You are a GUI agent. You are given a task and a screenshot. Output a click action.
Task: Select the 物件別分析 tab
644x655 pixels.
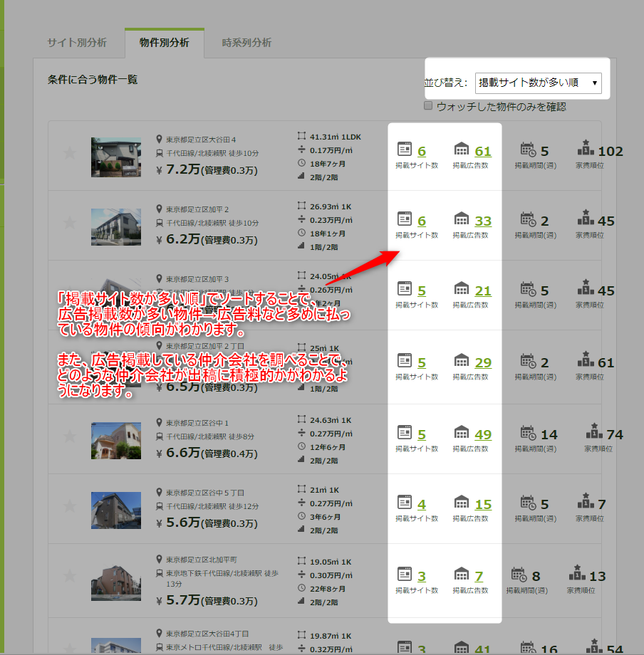[x=165, y=43]
